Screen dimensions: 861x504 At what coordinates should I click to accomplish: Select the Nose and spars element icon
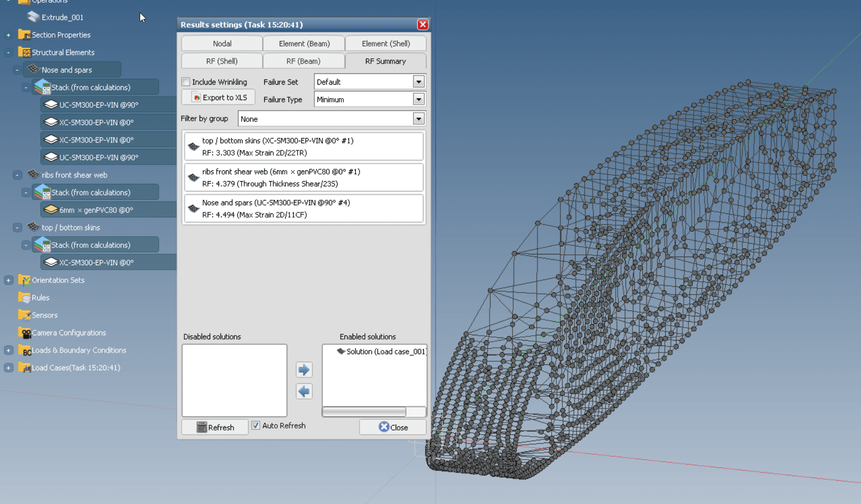coord(33,69)
